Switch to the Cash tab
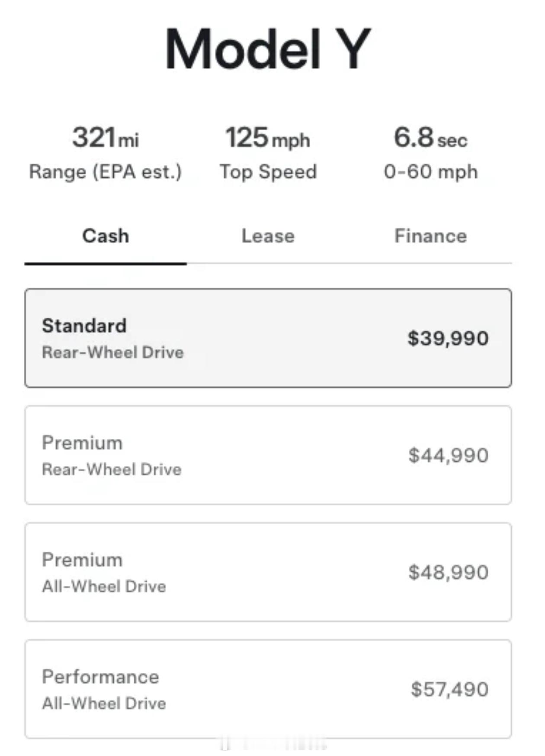The height and width of the screenshot is (756, 545). coord(106,236)
